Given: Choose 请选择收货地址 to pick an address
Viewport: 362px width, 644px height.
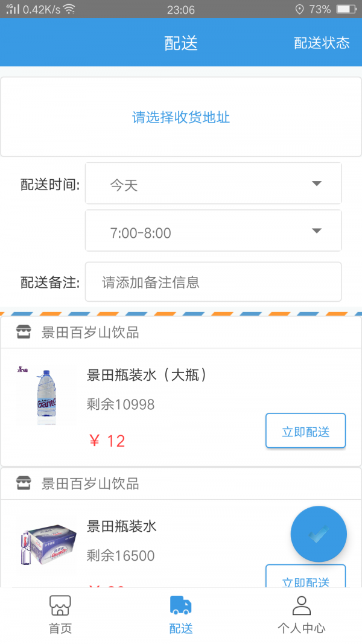Looking at the screenshot, I should [180, 117].
